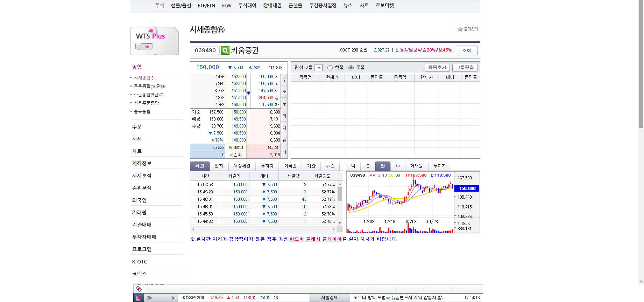Screen dimensions: 644x302
Task: Click the 조회 search button
Action: click(x=467, y=50)
